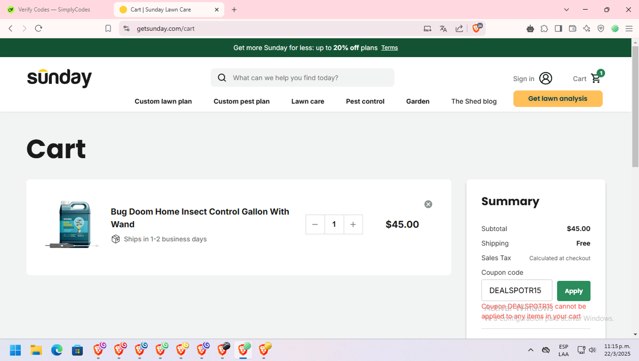Viewport: 639px width, 361px height.
Task: Open the site settings icon in address bar
Action: click(126, 29)
